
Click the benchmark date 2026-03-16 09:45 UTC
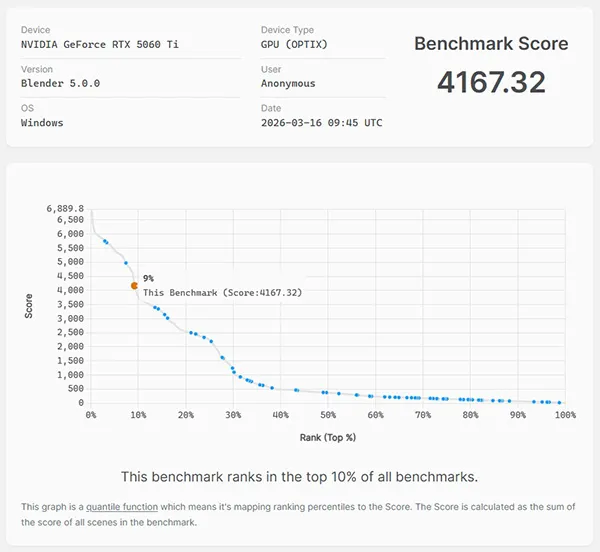(321, 123)
